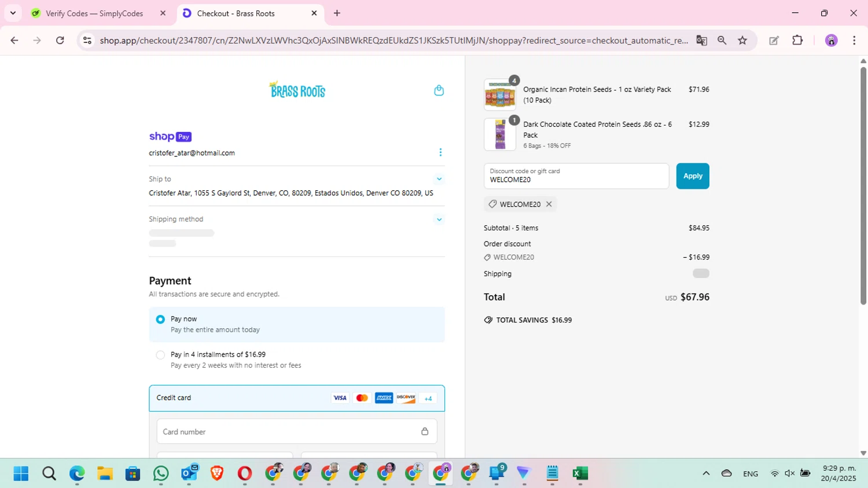The width and height of the screenshot is (868, 488).
Task: Open WhatsApp from the taskbar
Action: (161, 474)
